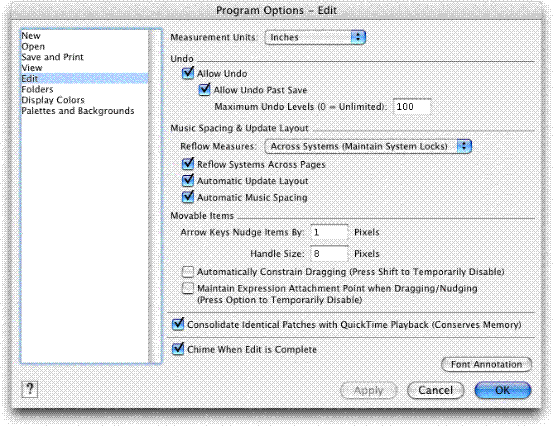Screen dimensions: 553x427
Task: Click the Maximum Undo Levels field
Action: click(x=412, y=106)
